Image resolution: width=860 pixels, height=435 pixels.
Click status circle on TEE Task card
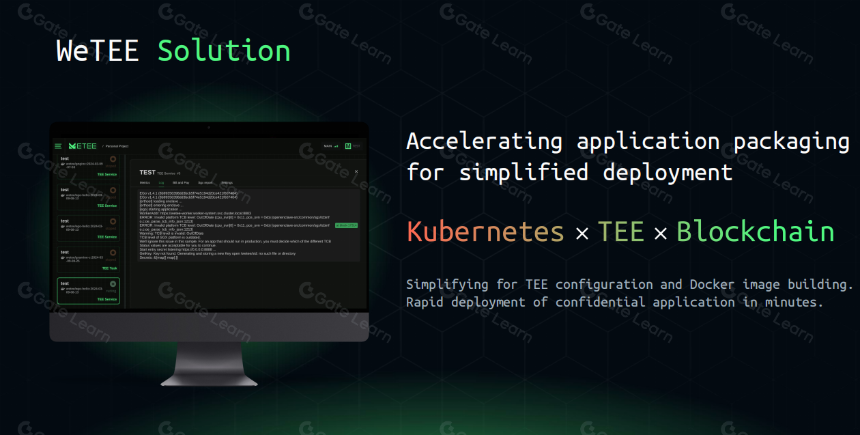point(113,253)
